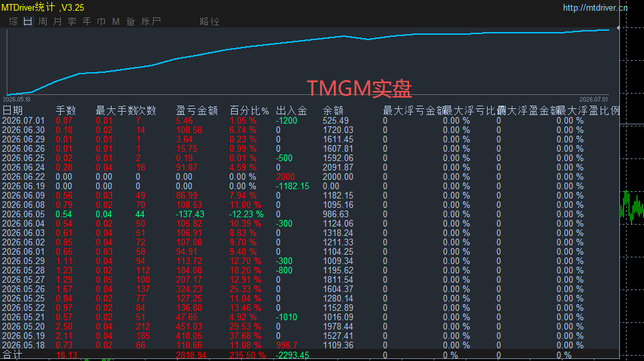Click the 18.13 total lots
Image resolution: width=644 pixels, height=361 pixels.
click(67, 355)
